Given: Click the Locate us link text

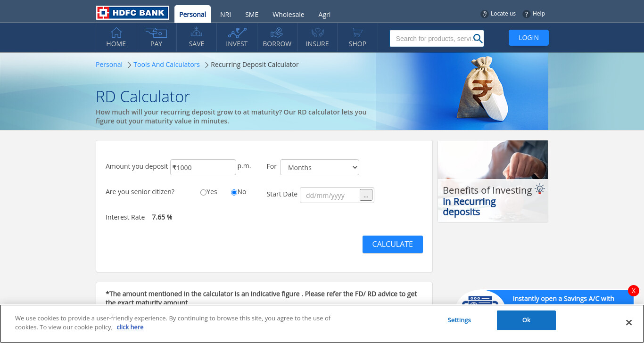Looking at the screenshot, I should (x=503, y=14).
